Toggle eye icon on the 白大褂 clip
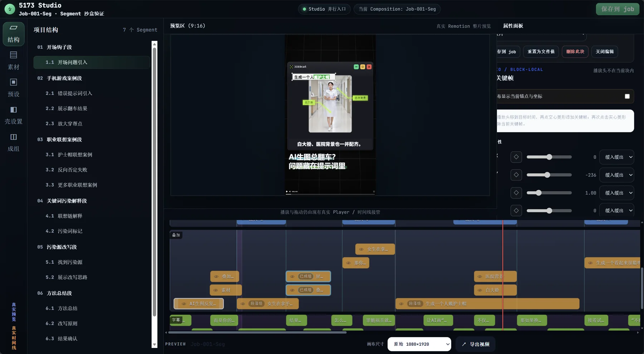This screenshot has width=644, height=354. point(480,290)
